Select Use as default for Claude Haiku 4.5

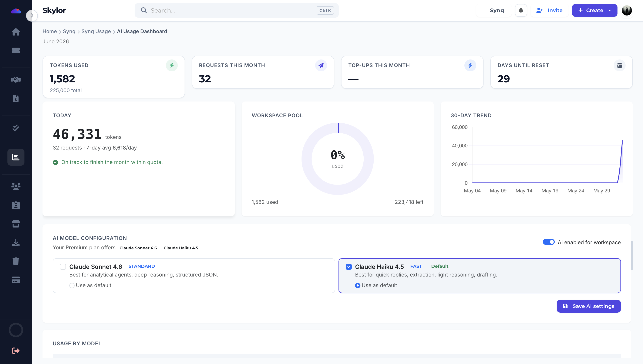358,285
